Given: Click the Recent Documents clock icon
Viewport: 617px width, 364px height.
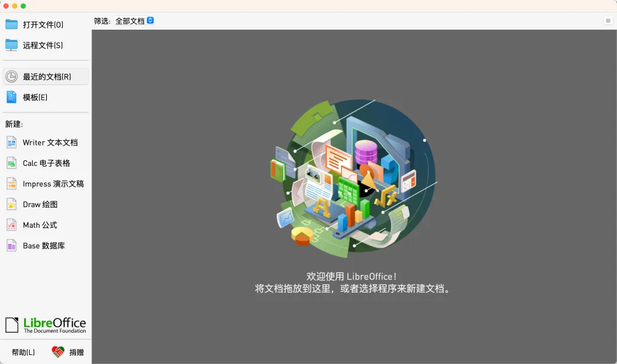Looking at the screenshot, I should (x=11, y=76).
